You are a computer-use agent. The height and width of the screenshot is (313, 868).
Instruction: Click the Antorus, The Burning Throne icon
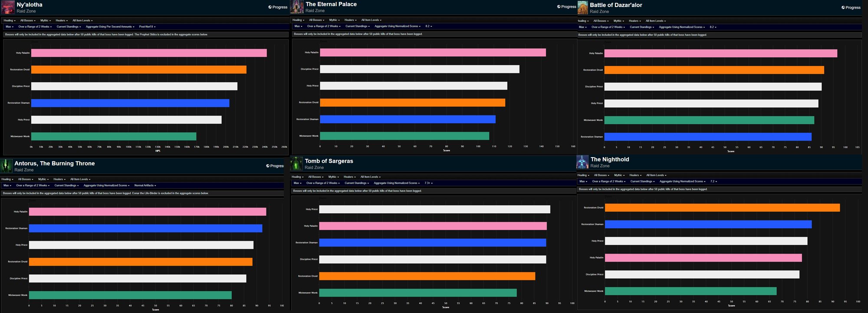point(6,166)
